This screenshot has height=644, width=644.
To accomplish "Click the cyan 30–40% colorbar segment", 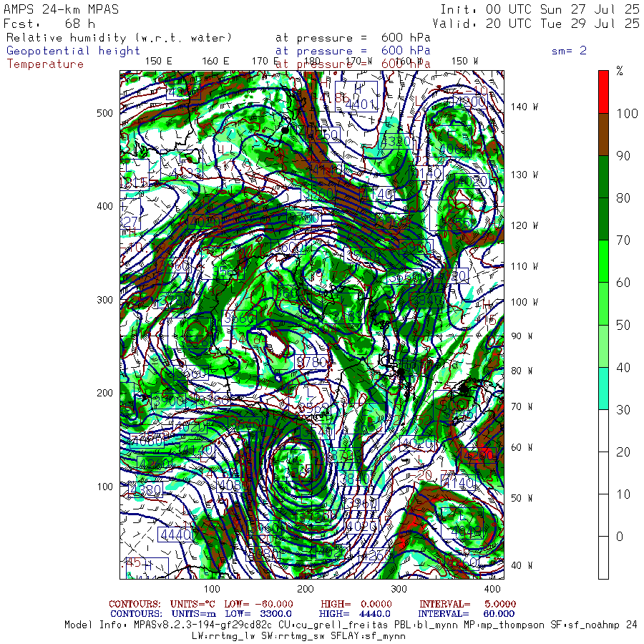I will [603, 388].
